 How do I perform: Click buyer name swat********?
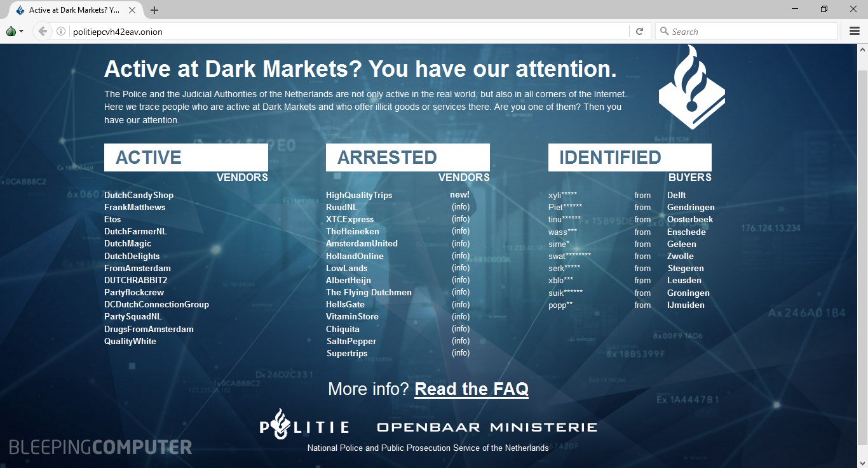[x=569, y=256]
